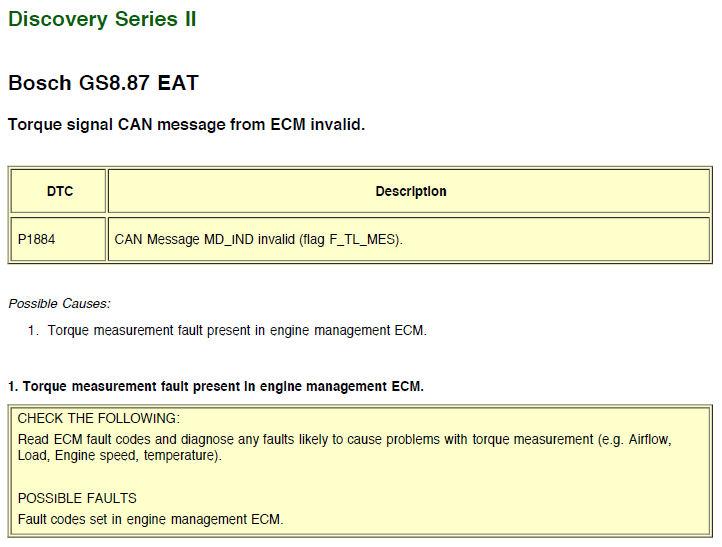Click the bold section heading numbered 1
The image size is (722, 547).
[215, 386]
